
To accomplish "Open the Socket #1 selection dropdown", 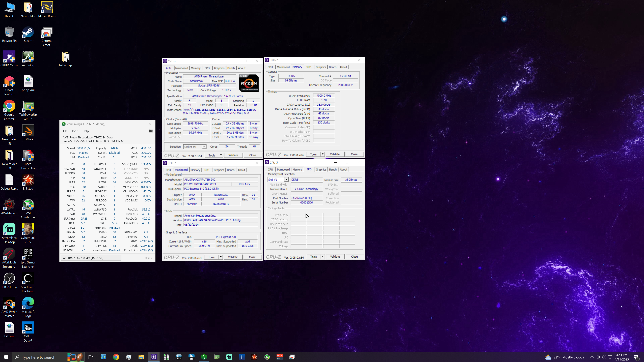I will (195, 147).
